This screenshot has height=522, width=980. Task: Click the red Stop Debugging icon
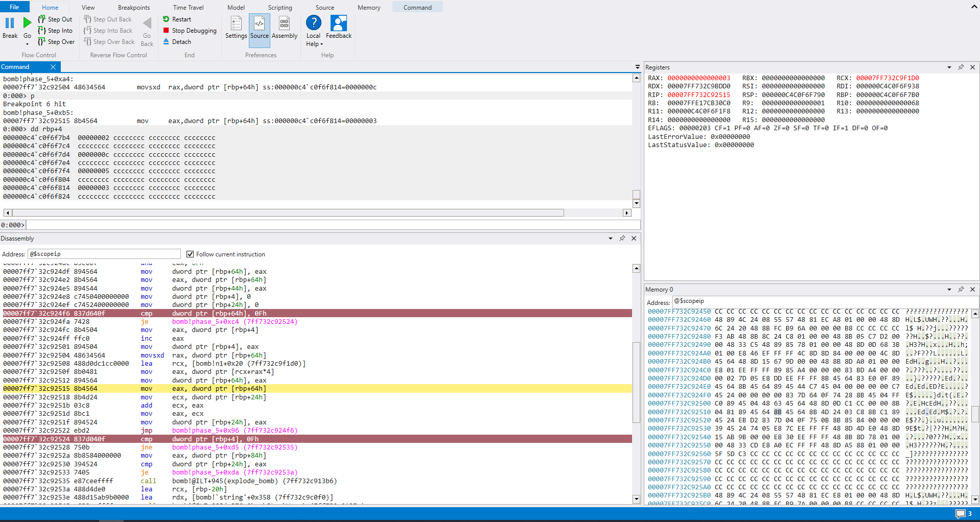[x=166, y=31]
